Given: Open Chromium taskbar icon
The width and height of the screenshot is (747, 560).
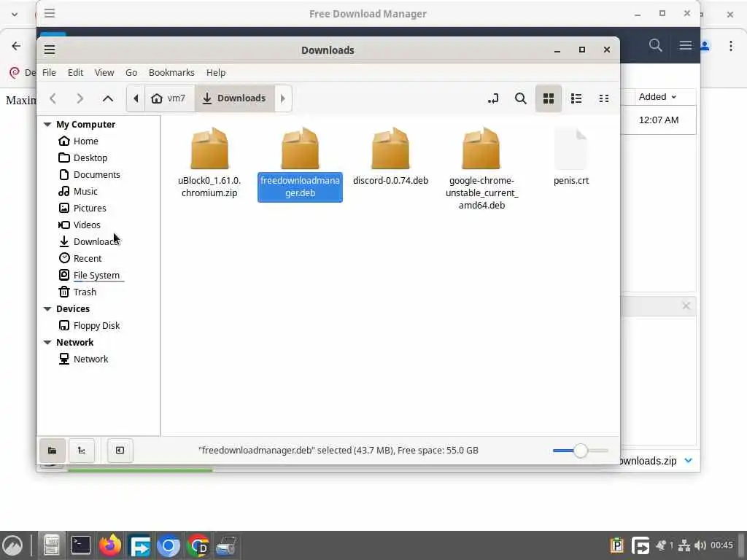Looking at the screenshot, I should pyautogui.click(x=169, y=545).
